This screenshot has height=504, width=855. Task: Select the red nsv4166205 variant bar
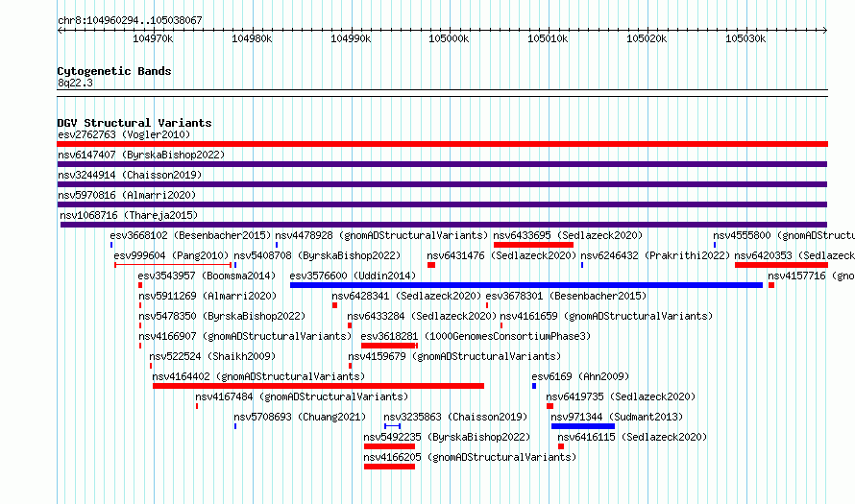(x=389, y=467)
